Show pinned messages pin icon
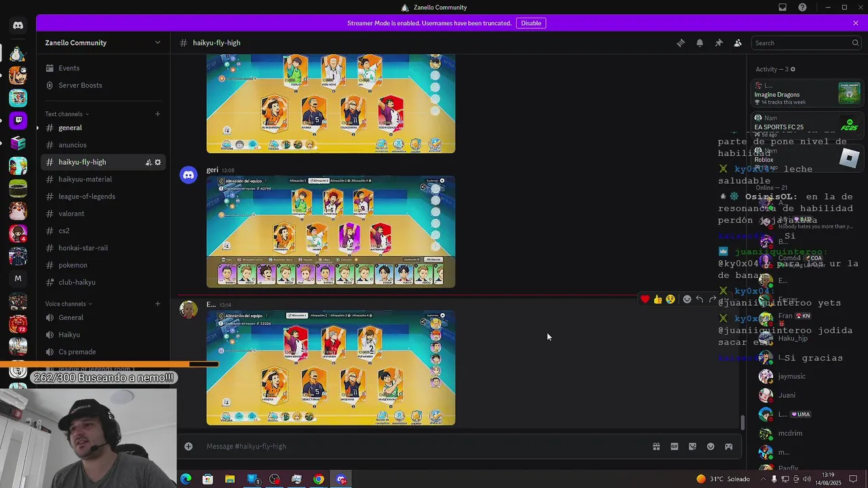Screen dimensions: 868x488 719,43
